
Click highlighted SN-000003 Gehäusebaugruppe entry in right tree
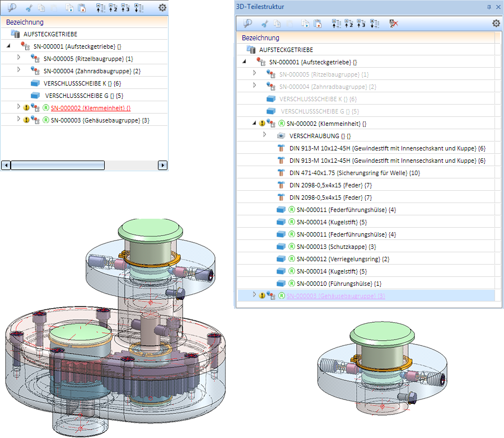pos(335,295)
